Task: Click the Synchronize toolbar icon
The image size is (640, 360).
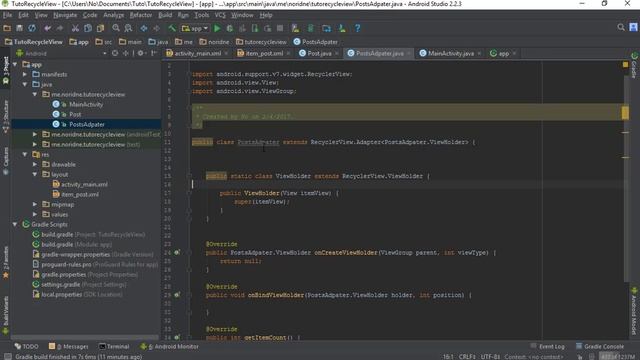Action: tap(32, 28)
